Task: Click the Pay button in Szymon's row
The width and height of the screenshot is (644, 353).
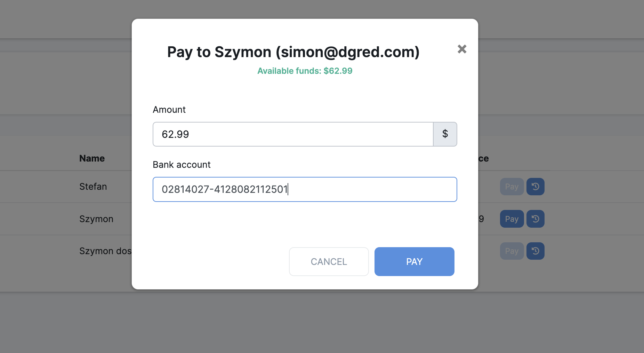Action: [x=512, y=219]
